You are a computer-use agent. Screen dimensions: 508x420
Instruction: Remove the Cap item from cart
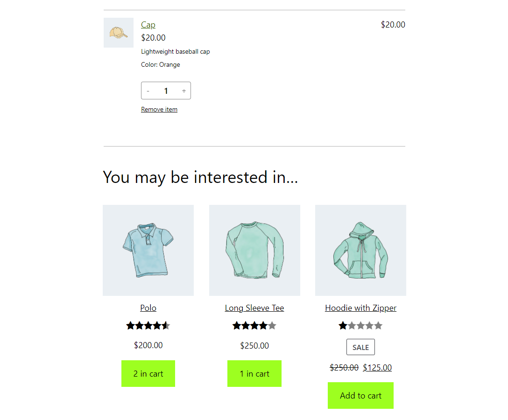pos(159,110)
